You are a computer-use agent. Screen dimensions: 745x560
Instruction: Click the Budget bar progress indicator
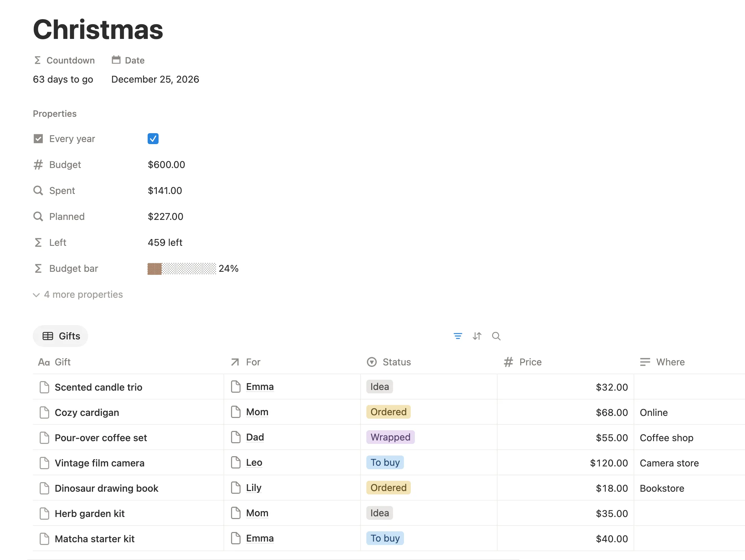click(x=182, y=269)
